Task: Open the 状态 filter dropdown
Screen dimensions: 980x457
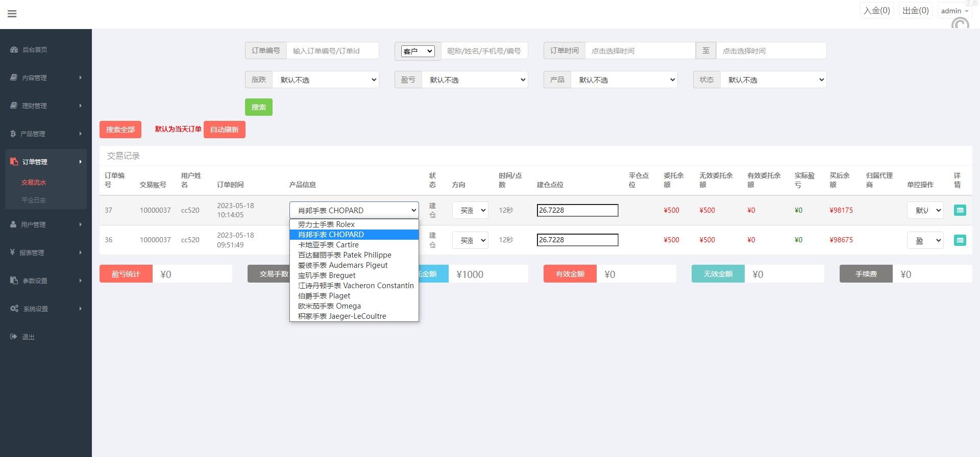Action: click(x=773, y=80)
